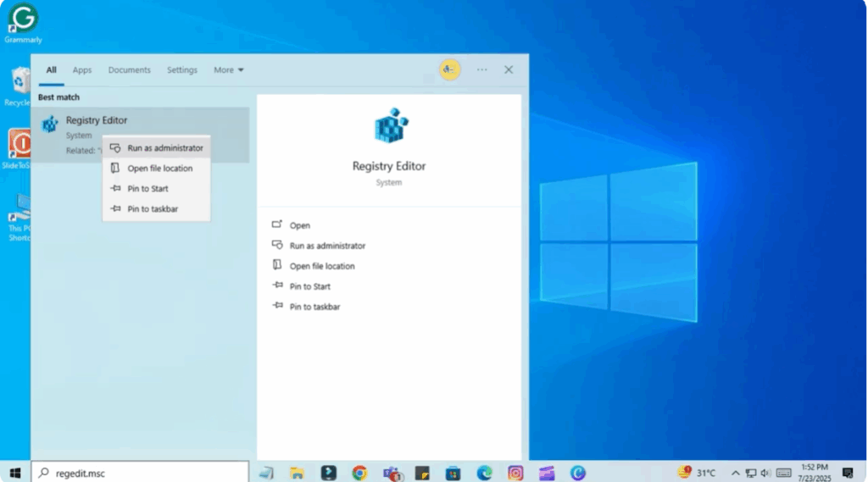Open Instagram from the taskbar
This screenshot has height=482, width=868.
pyautogui.click(x=515, y=473)
